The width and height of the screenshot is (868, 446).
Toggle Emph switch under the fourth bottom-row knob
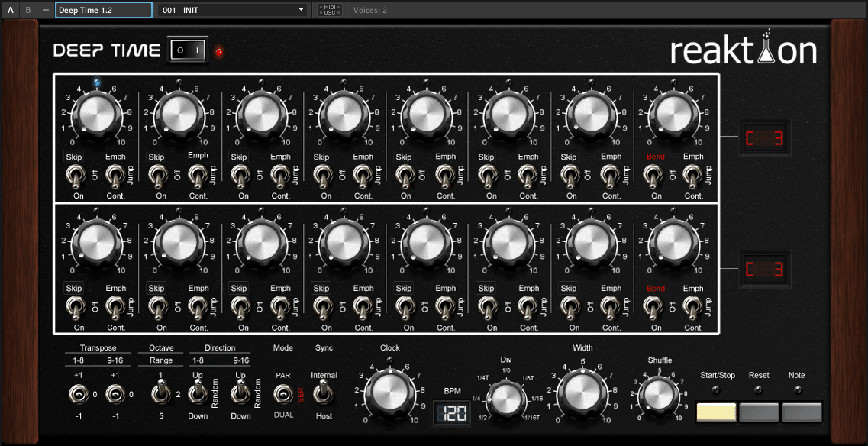(362, 308)
